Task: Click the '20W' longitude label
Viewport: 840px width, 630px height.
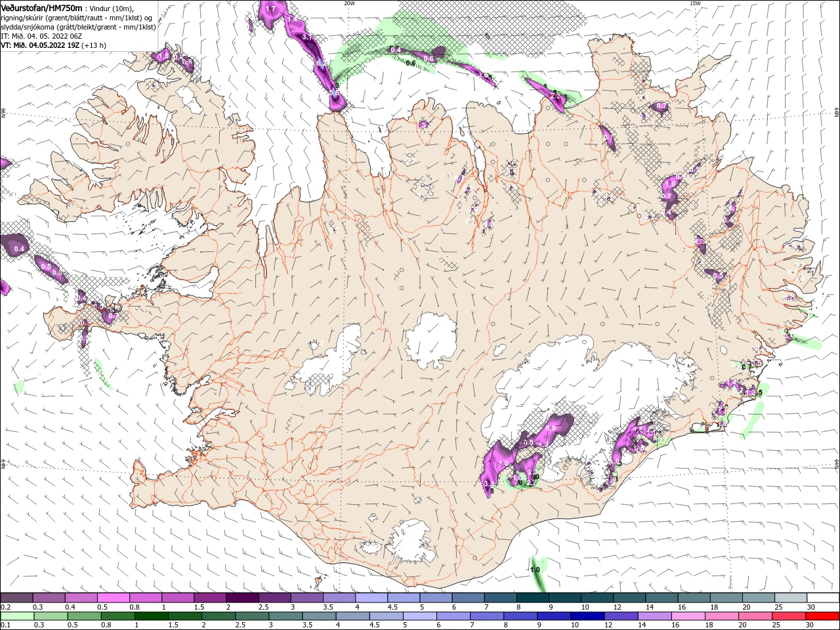Action: [x=349, y=3]
